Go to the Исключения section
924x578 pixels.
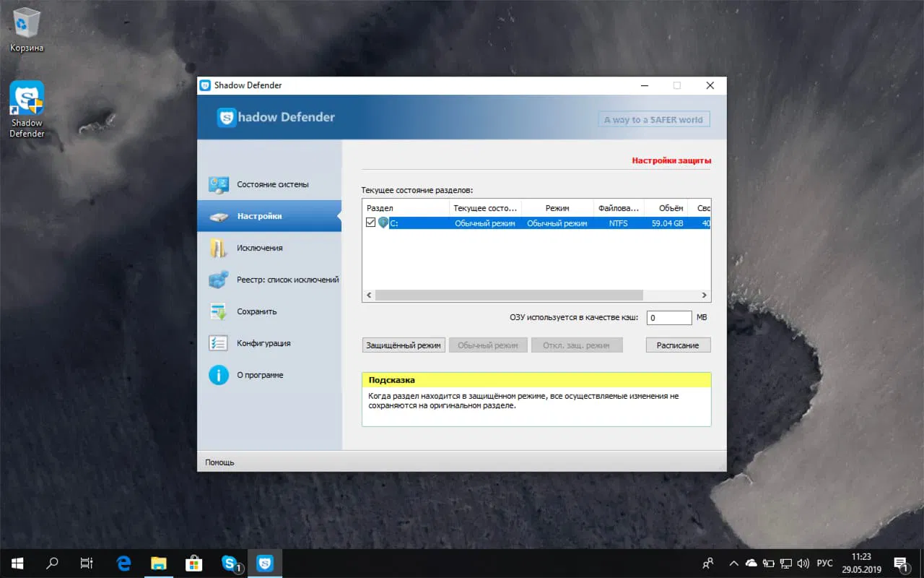coord(269,248)
